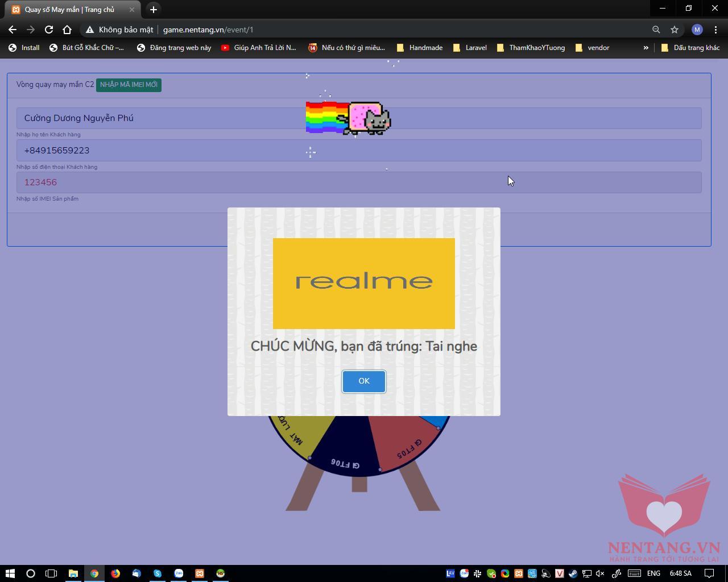Click the customer name input field
The image size is (728, 582).
coord(358,118)
